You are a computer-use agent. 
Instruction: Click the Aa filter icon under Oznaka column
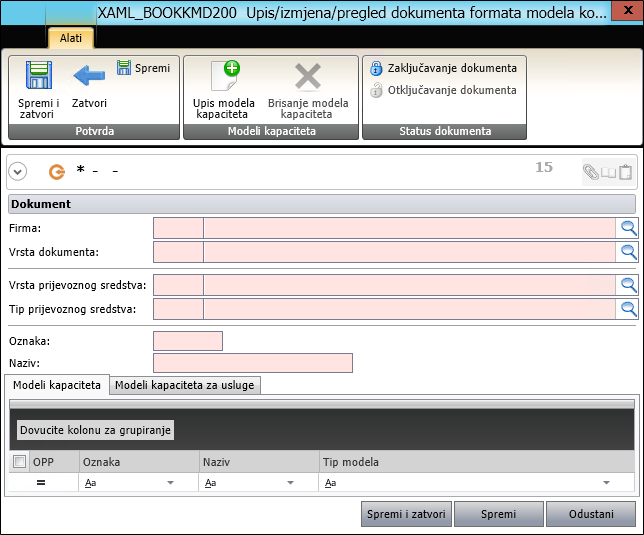(90, 483)
